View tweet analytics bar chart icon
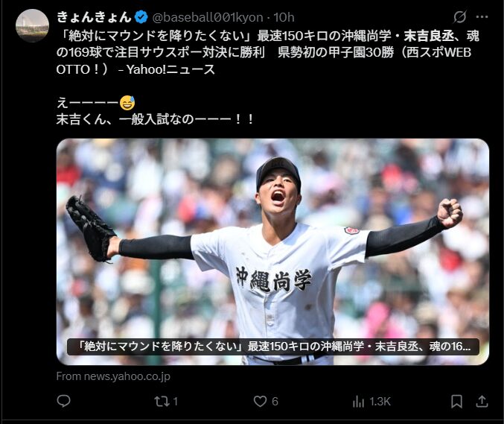Screen dimensions: 504x424 coord(358,402)
